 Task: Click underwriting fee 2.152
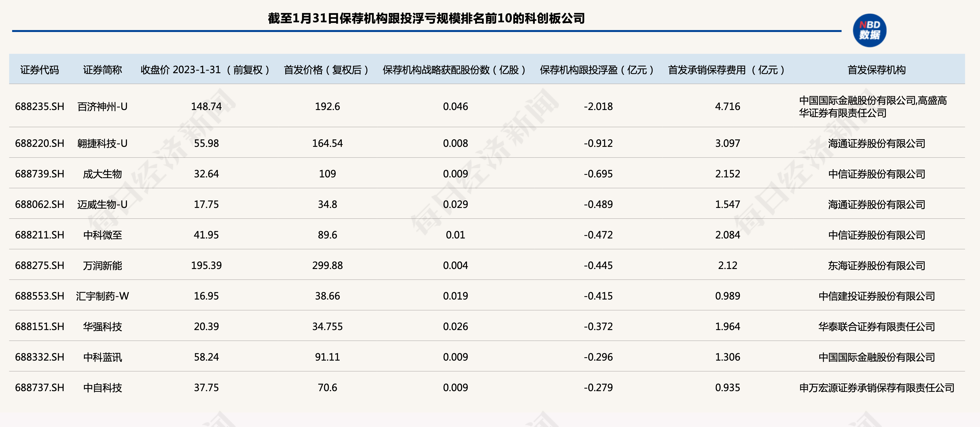click(x=727, y=174)
